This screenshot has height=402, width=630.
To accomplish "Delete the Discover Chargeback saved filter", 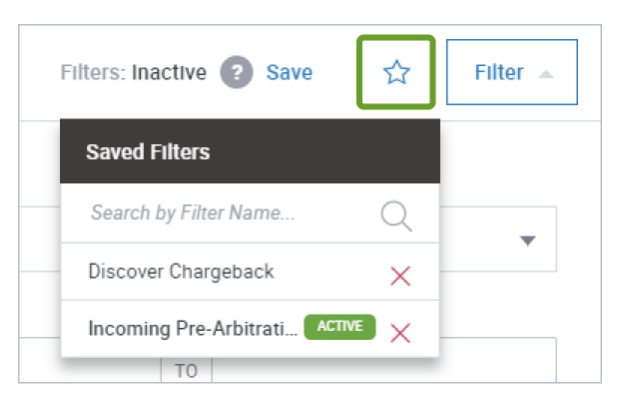I will (x=400, y=275).
